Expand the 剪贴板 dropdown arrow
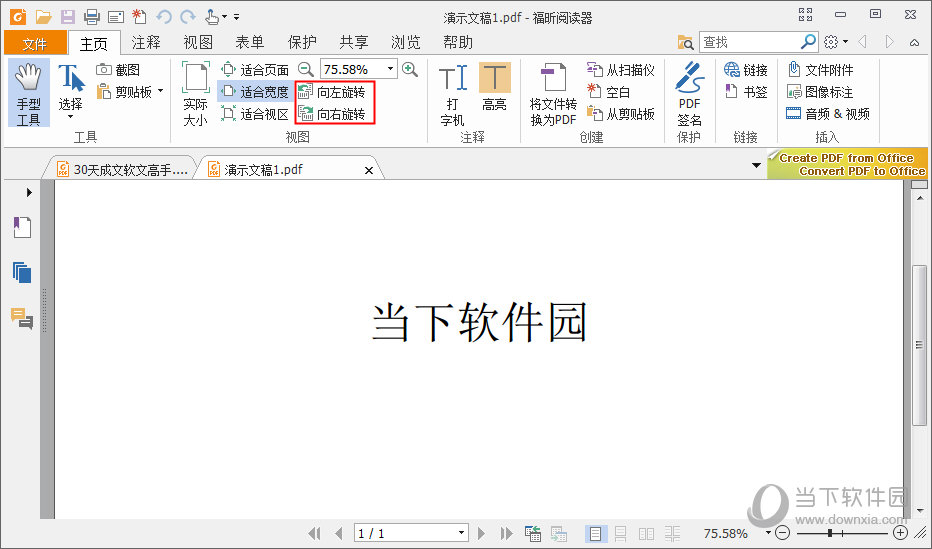The width and height of the screenshot is (932, 549). pos(160,92)
